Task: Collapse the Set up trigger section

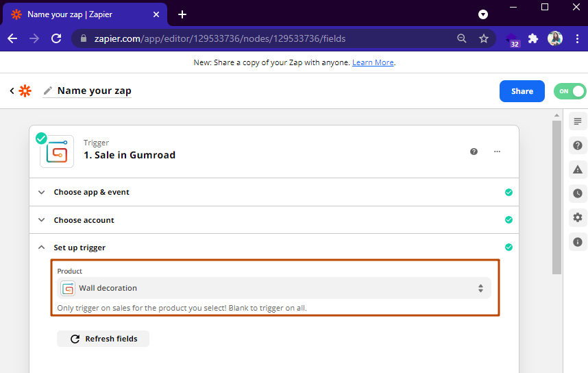Action: coord(274,248)
